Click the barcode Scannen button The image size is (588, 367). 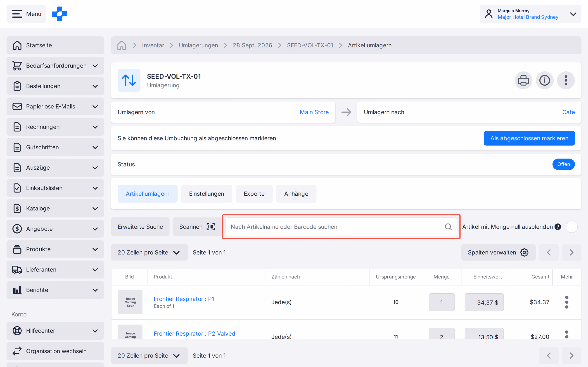(x=197, y=227)
